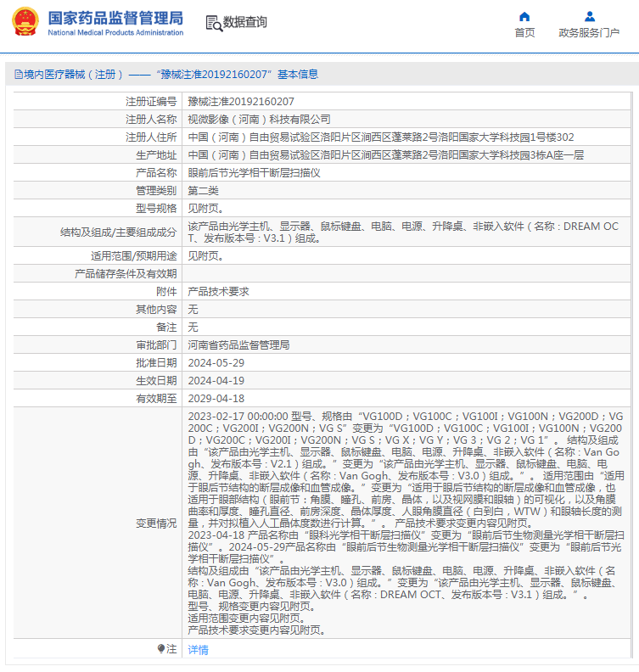Click the 政务服务门户 user icon

[x=590, y=17]
